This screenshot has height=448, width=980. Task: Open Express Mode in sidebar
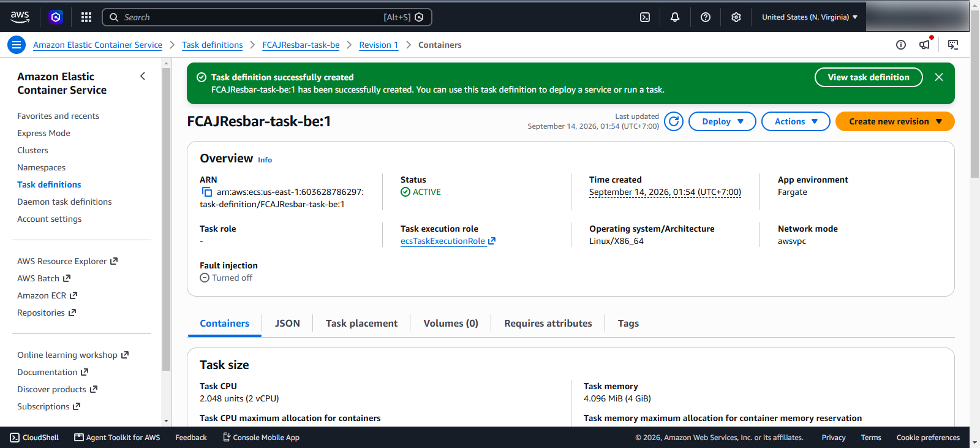[x=43, y=133]
